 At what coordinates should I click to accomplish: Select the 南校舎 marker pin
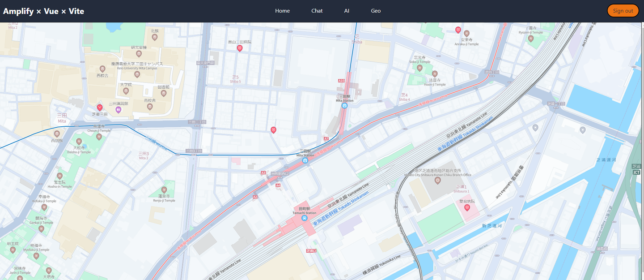click(150, 107)
